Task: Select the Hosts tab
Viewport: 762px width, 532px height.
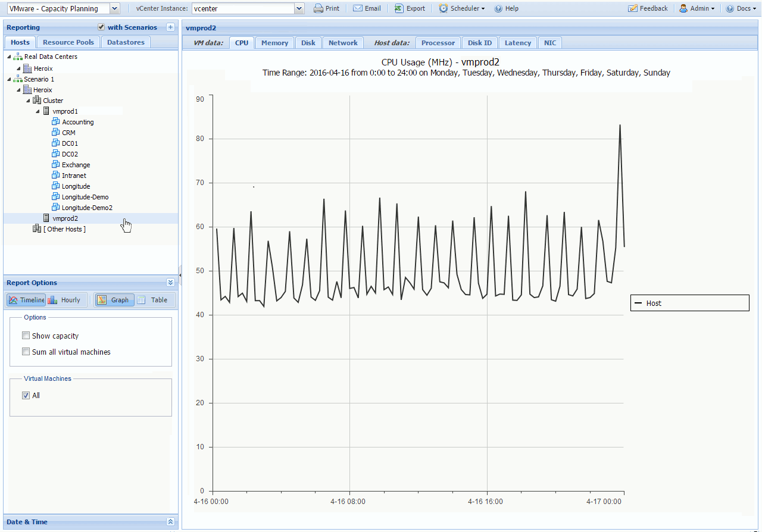Action: point(20,42)
